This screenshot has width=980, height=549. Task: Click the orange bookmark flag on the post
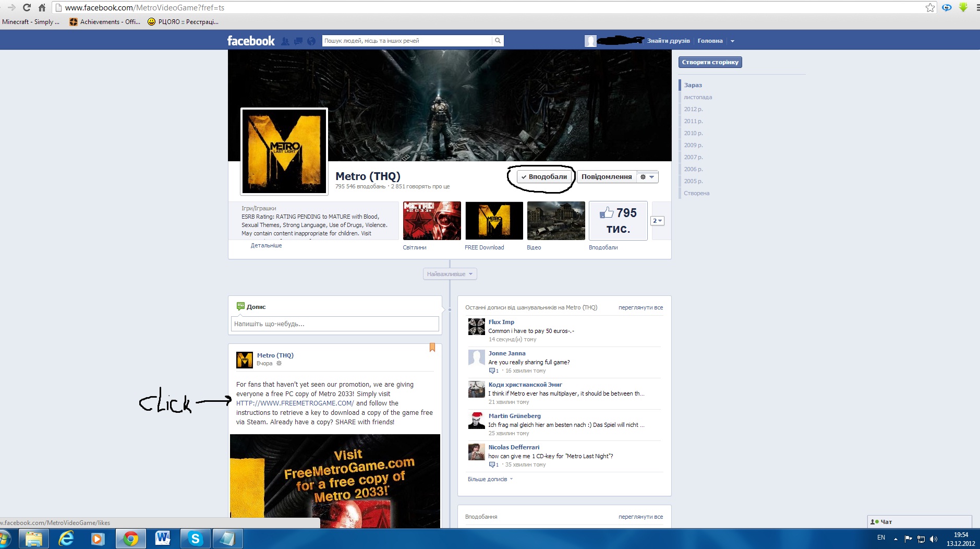point(432,348)
